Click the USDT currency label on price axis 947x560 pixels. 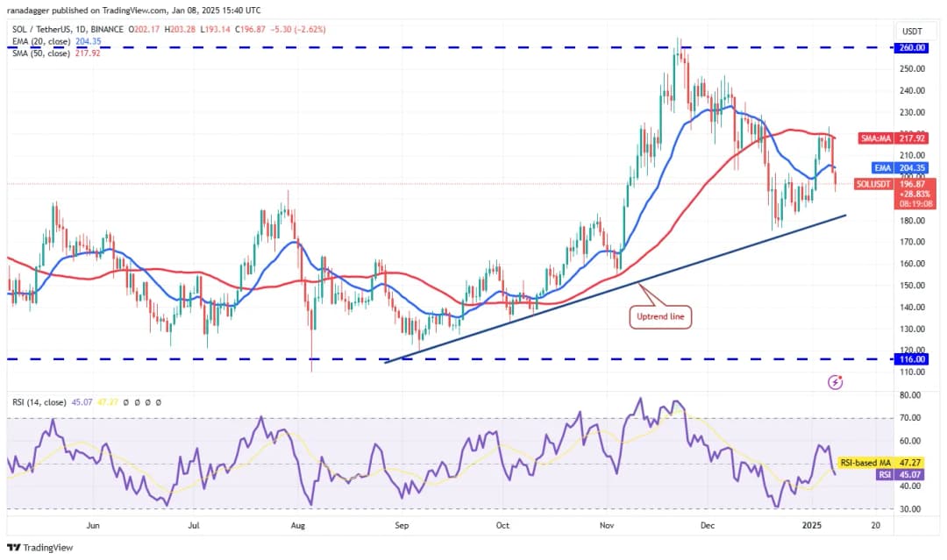click(909, 32)
